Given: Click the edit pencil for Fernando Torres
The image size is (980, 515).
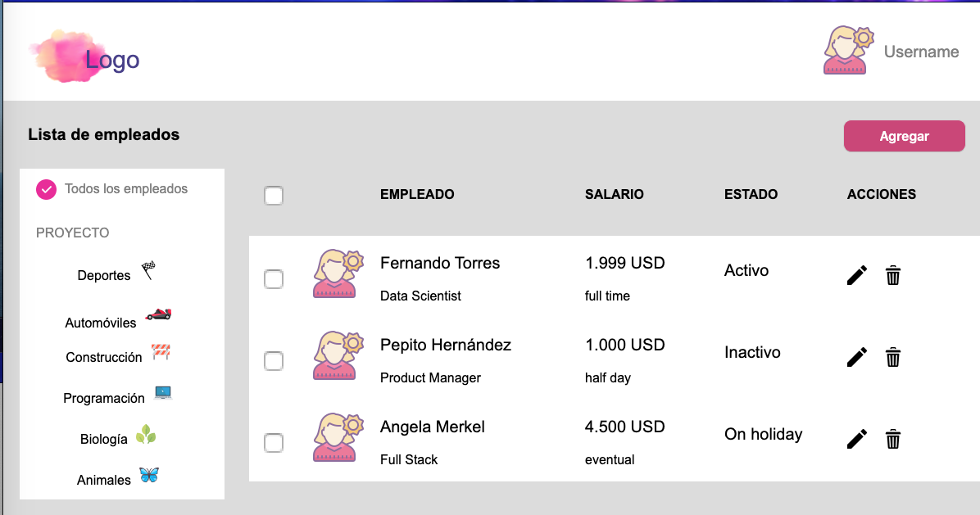Looking at the screenshot, I should [x=856, y=275].
